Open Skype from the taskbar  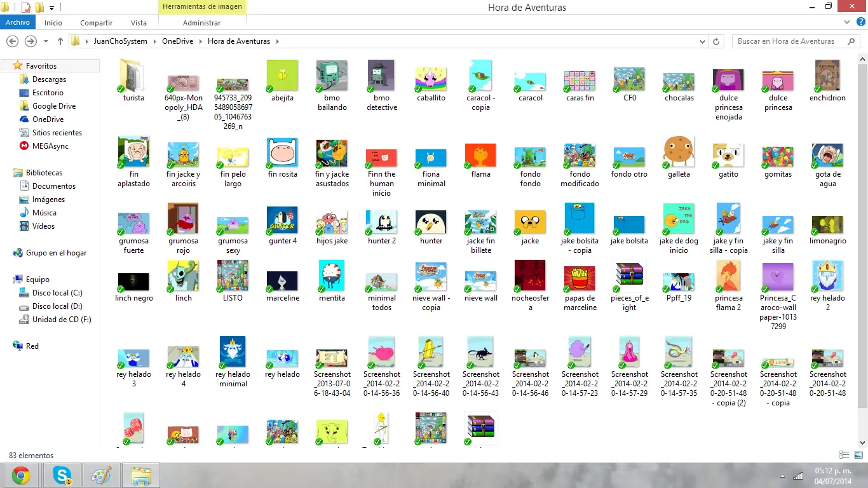(x=62, y=475)
